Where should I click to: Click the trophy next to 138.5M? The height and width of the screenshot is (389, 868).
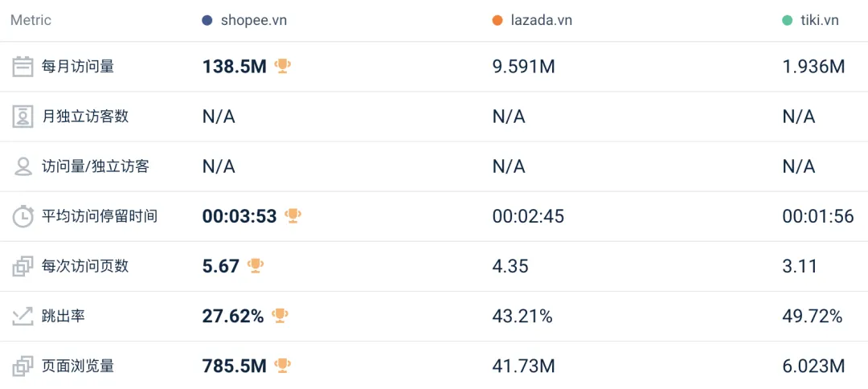pyautogui.click(x=282, y=66)
